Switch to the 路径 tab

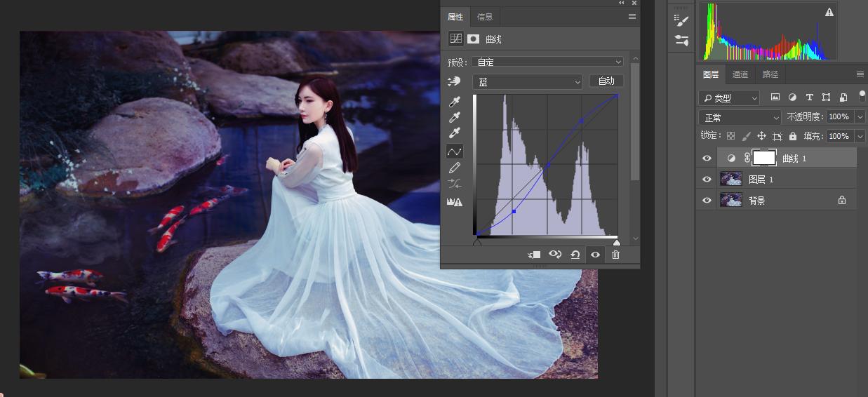point(770,74)
